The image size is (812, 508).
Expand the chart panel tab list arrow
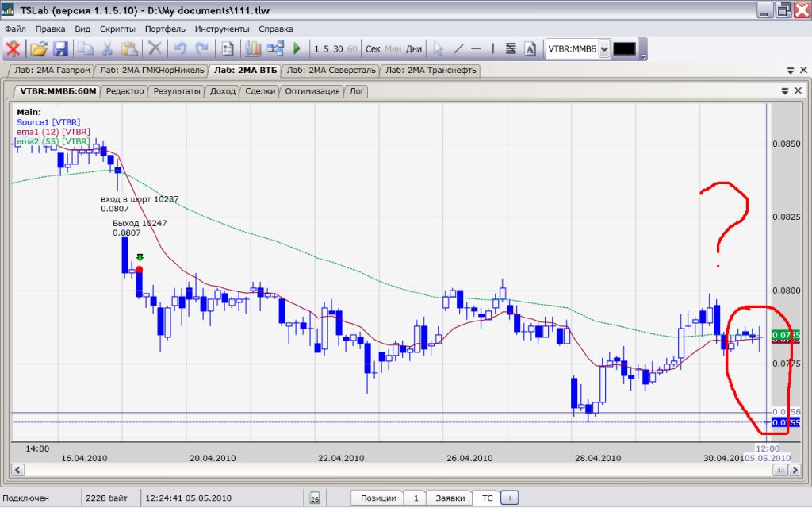point(784,91)
